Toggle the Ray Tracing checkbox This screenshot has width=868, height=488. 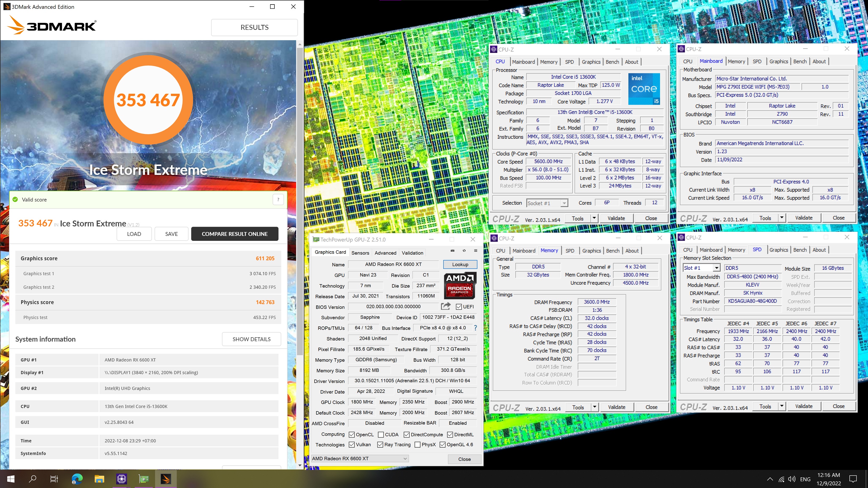pos(380,445)
